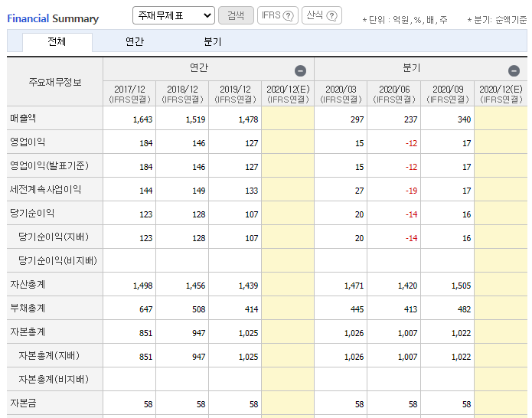This screenshot has height=418, width=532.
Task: Click the 부채총계 row label
Action: (x=28, y=308)
